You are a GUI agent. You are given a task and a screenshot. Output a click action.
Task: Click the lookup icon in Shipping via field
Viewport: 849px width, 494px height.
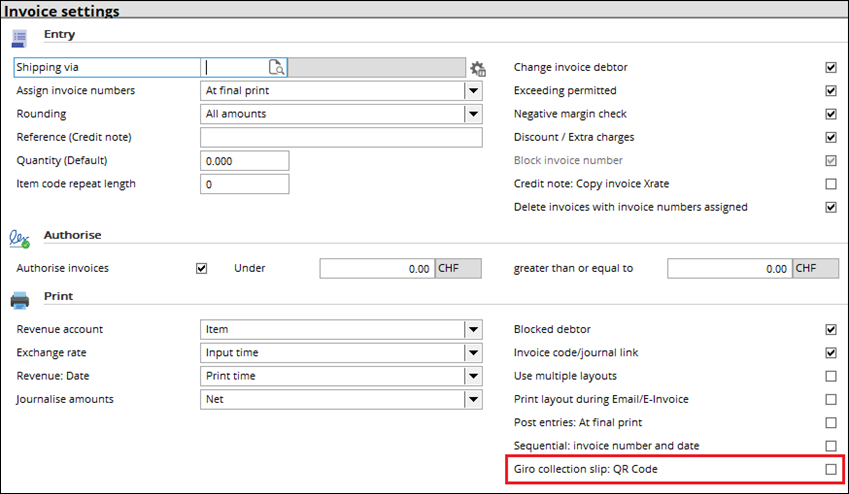276,68
